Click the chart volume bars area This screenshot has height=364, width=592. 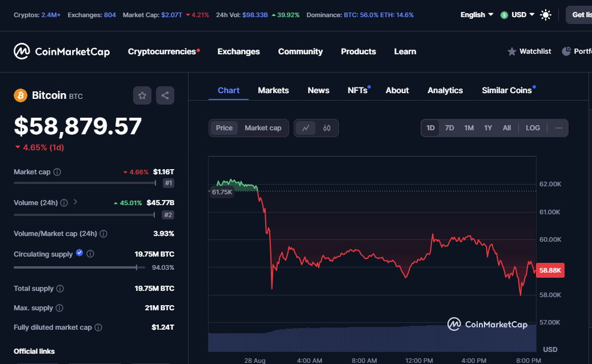(x=372, y=339)
